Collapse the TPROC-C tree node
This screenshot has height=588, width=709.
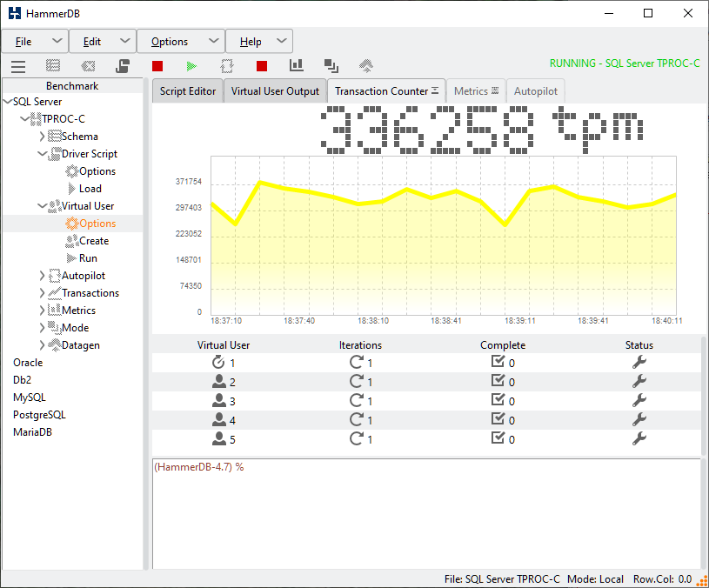pyautogui.click(x=25, y=119)
